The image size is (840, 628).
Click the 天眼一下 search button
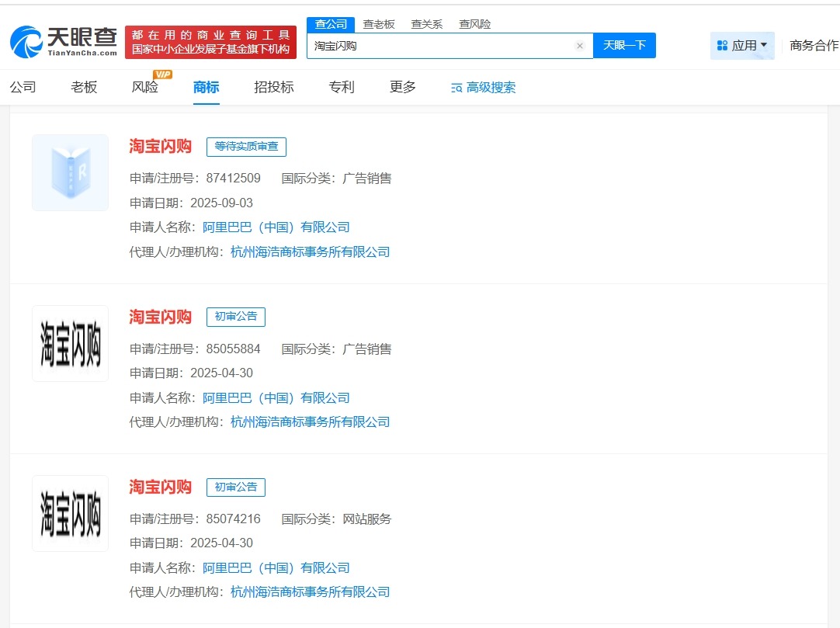[x=624, y=45]
